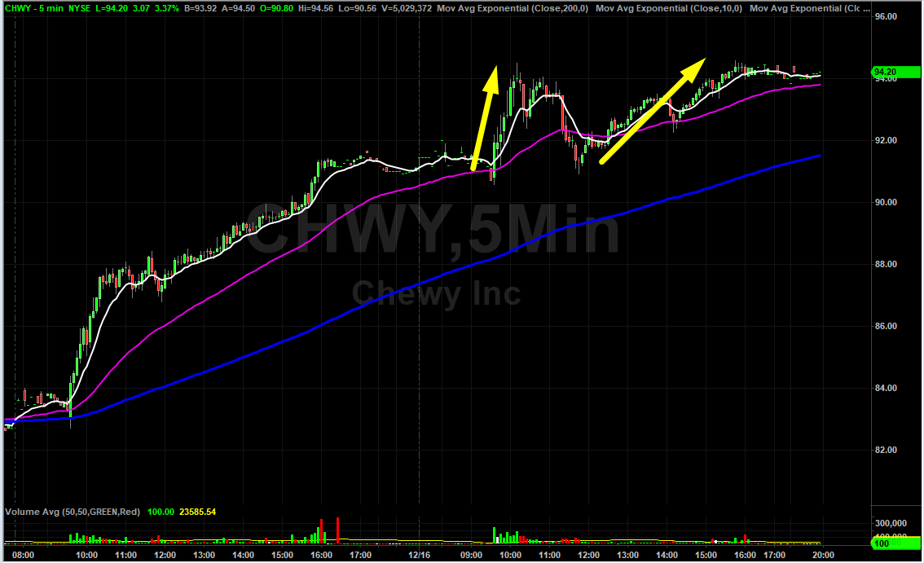Click the 300,000 volume axis label
The width and height of the screenshot is (924, 563).
click(x=891, y=523)
